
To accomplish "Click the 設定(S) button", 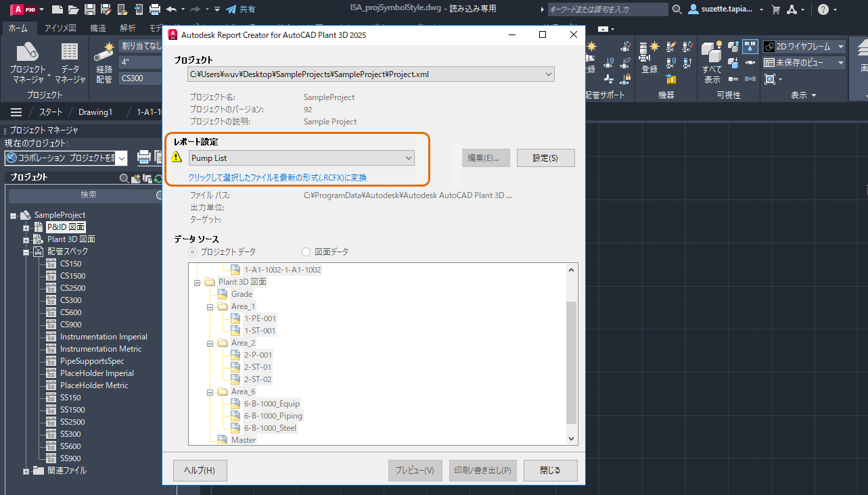I will (x=545, y=158).
